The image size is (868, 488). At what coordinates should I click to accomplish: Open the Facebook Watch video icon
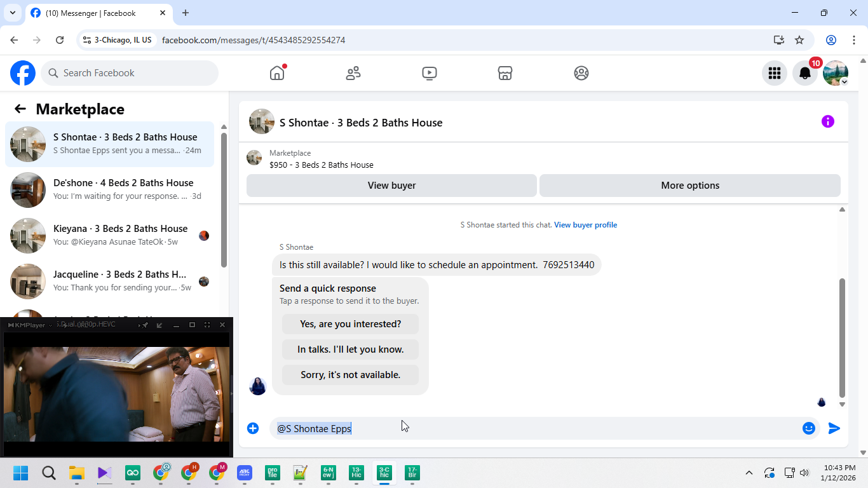click(x=430, y=73)
